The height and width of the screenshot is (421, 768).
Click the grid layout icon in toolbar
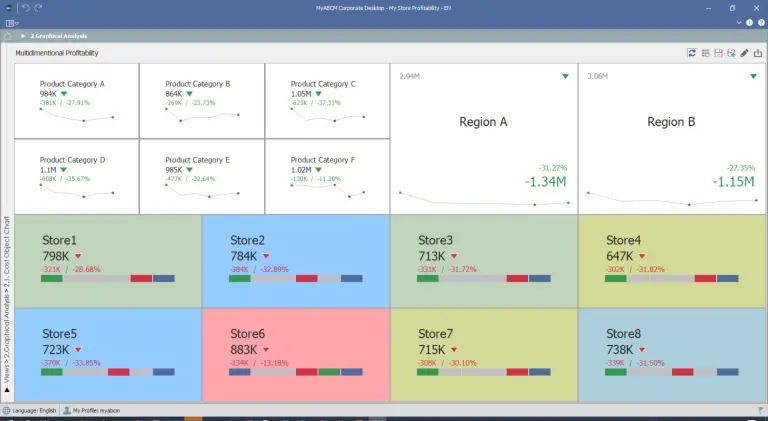click(704, 52)
